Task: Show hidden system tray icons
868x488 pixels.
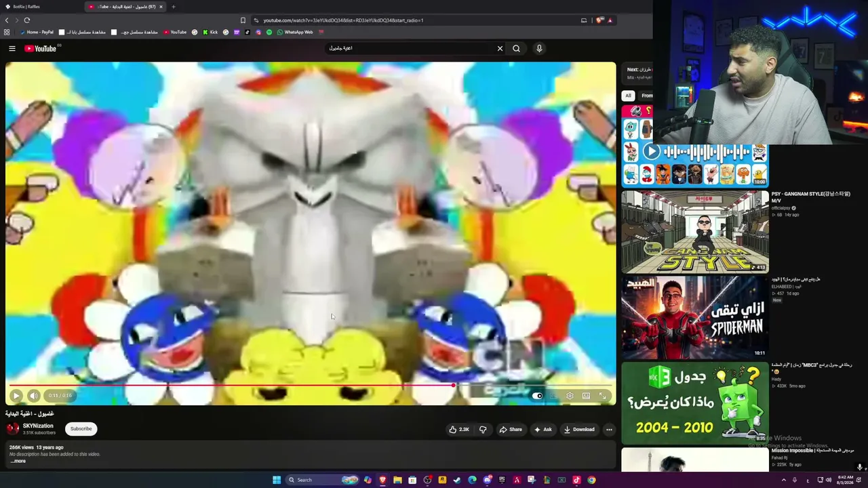Action: click(784, 480)
